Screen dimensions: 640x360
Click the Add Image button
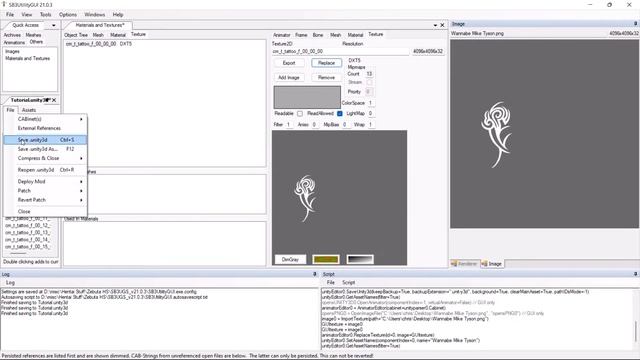coord(289,78)
